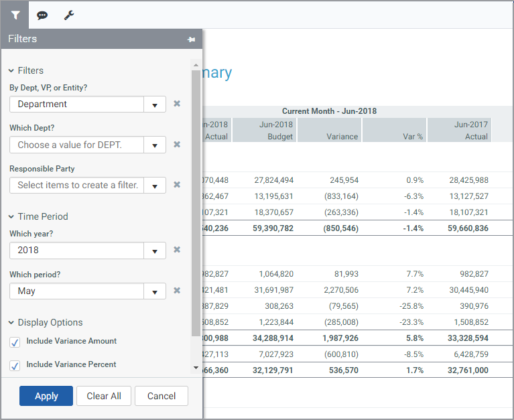This screenshot has height=420, width=514.
Task: Uncheck Include Variance Amount
Action: point(15,342)
